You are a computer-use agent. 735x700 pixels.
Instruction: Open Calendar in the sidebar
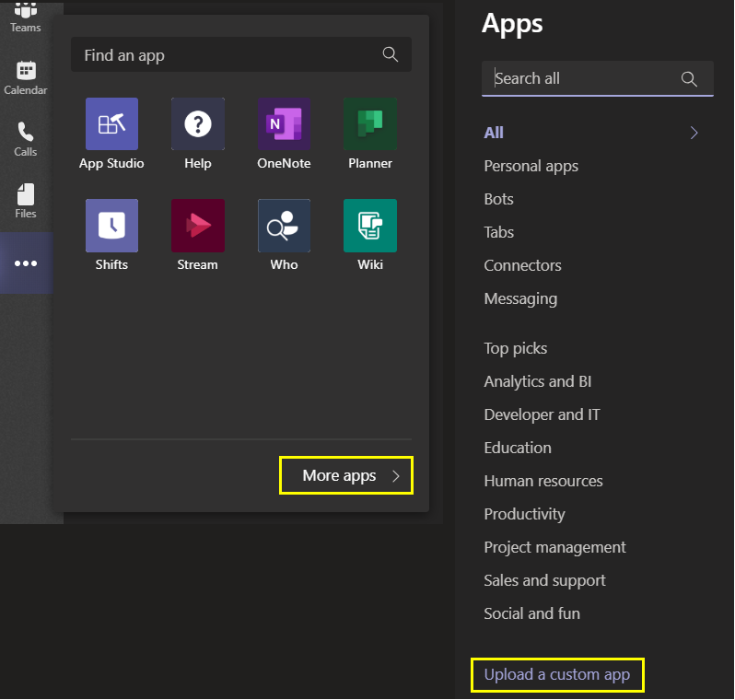[x=26, y=78]
